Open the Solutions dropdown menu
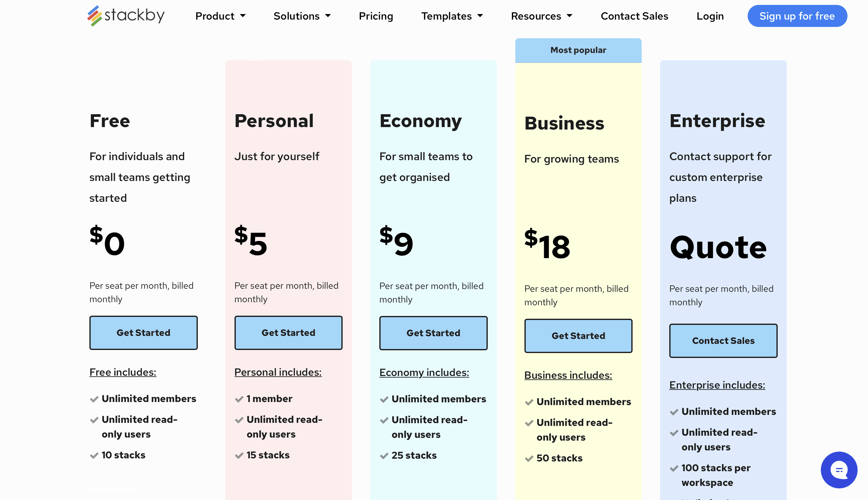The height and width of the screenshot is (500, 868). coord(302,16)
